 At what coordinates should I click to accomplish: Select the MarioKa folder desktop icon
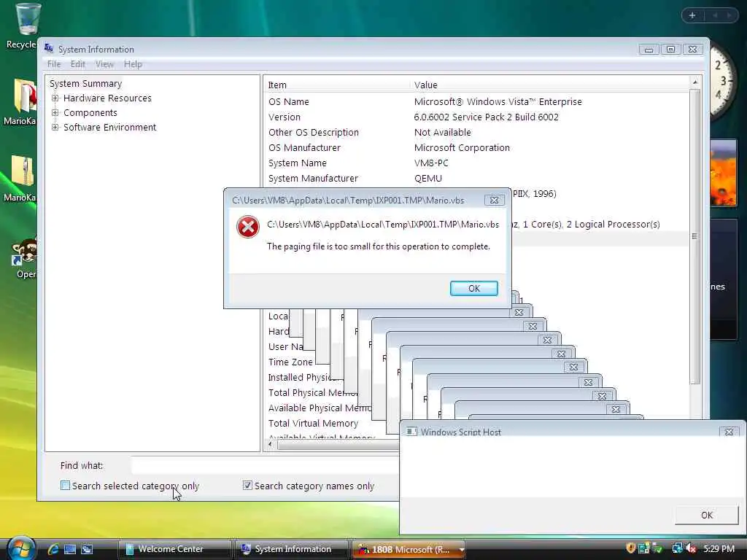click(21, 102)
